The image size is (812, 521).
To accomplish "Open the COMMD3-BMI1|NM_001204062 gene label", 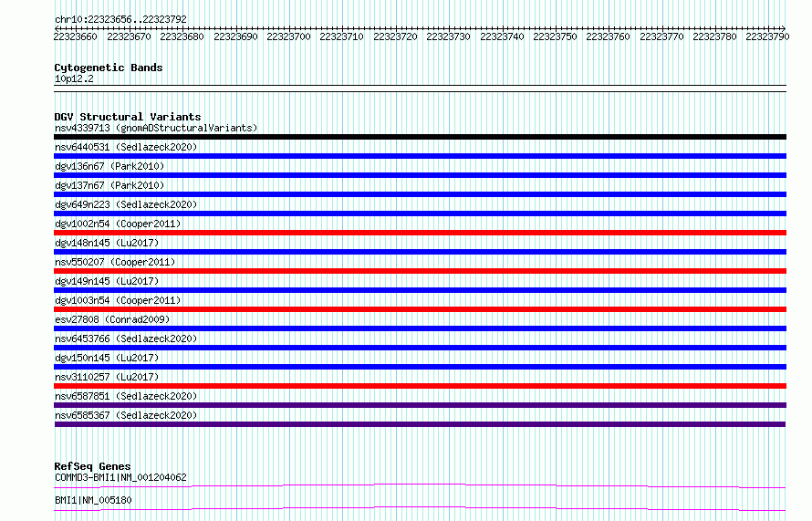I will tap(120, 477).
